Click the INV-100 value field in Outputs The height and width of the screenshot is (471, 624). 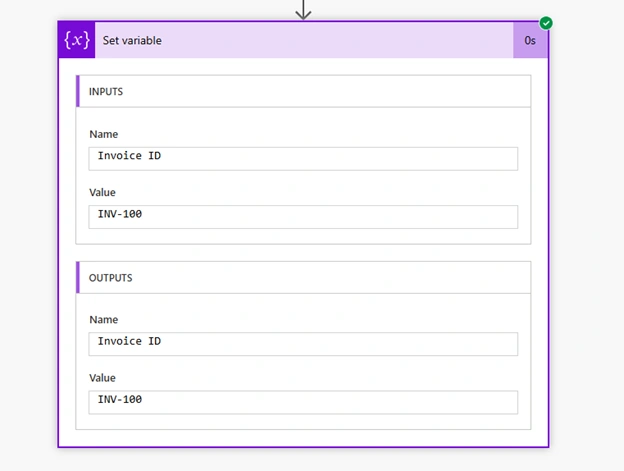(303, 402)
